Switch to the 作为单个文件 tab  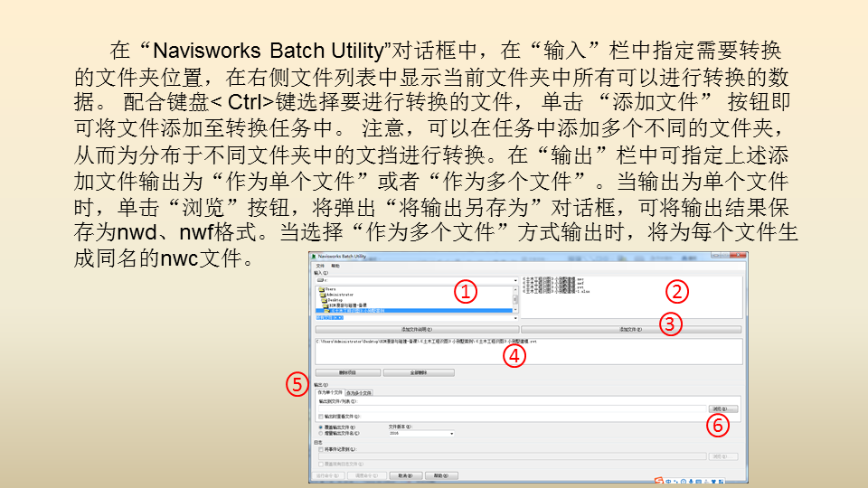click(x=330, y=392)
